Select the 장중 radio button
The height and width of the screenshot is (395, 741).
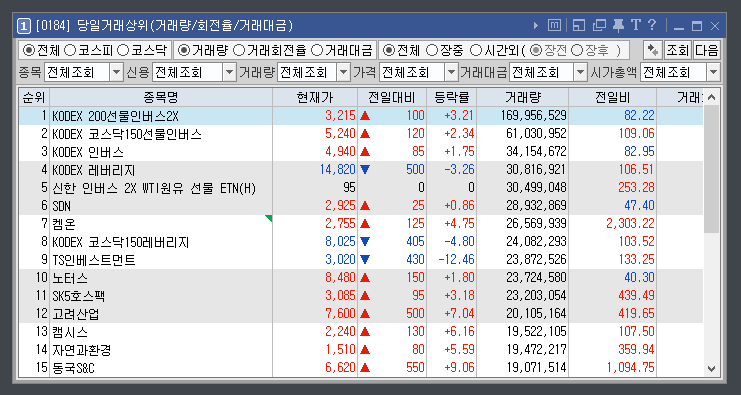(x=431, y=50)
